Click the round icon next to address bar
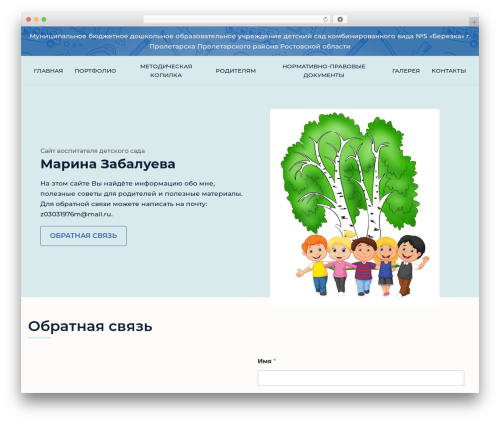 coord(340,20)
